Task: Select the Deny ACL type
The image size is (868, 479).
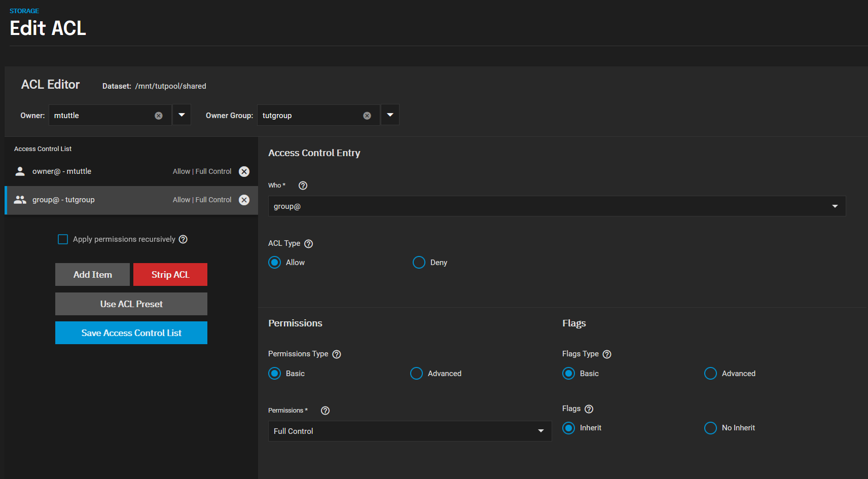Action: 419,262
